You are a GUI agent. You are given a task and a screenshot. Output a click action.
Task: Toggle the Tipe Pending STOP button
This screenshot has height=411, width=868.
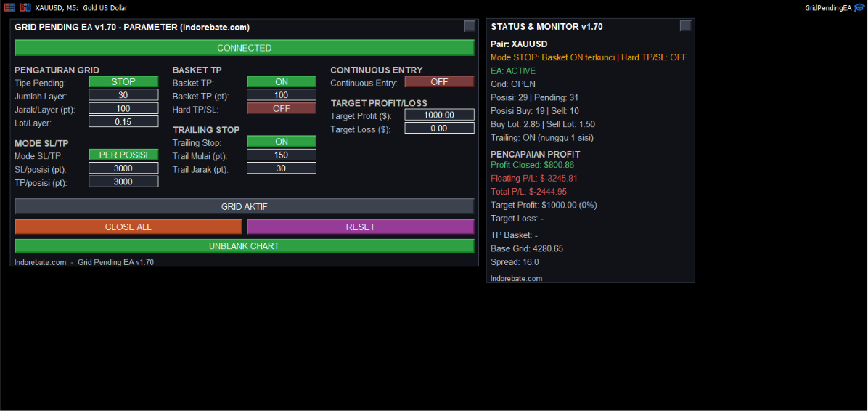click(x=123, y=82)
